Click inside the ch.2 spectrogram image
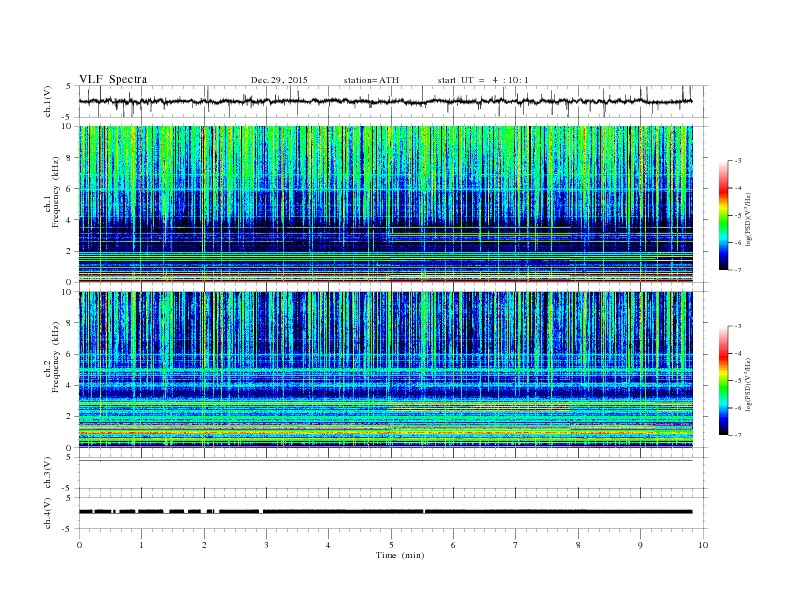This screenshot has height=612, width=792. point(385,369)
